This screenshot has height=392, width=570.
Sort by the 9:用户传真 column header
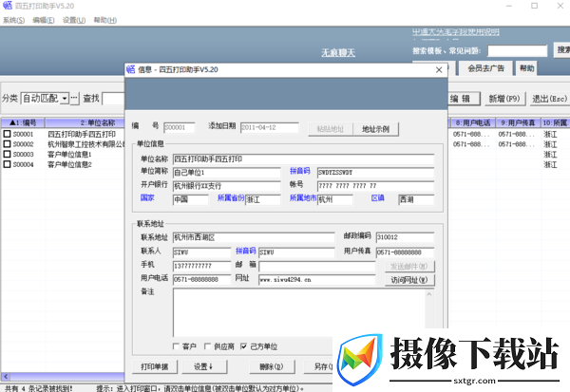click(518, 122)
